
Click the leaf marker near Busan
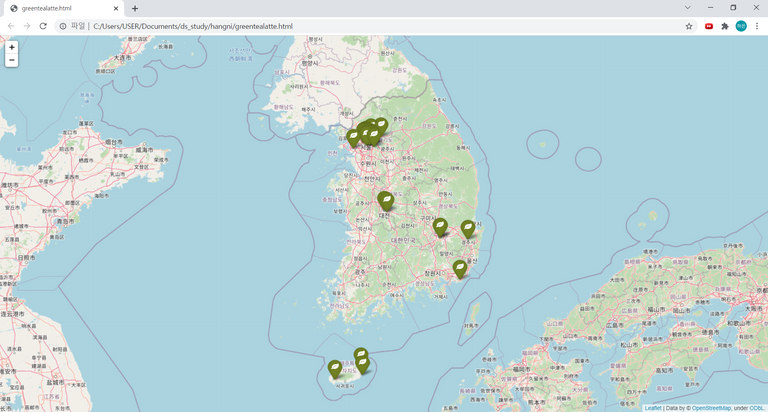click(459, 269)
